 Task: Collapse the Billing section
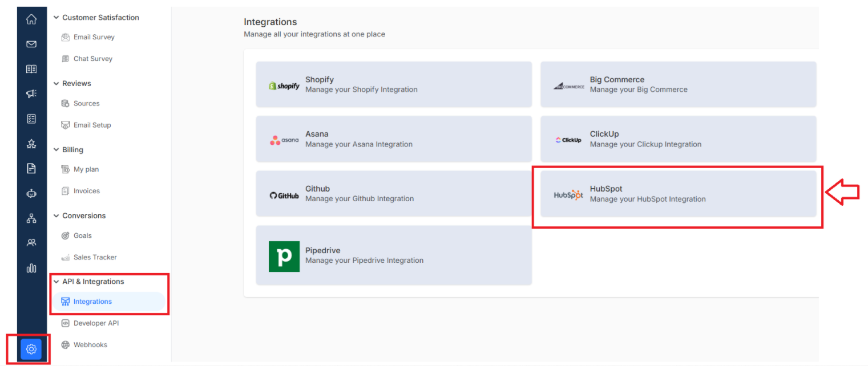click(56, 150)
